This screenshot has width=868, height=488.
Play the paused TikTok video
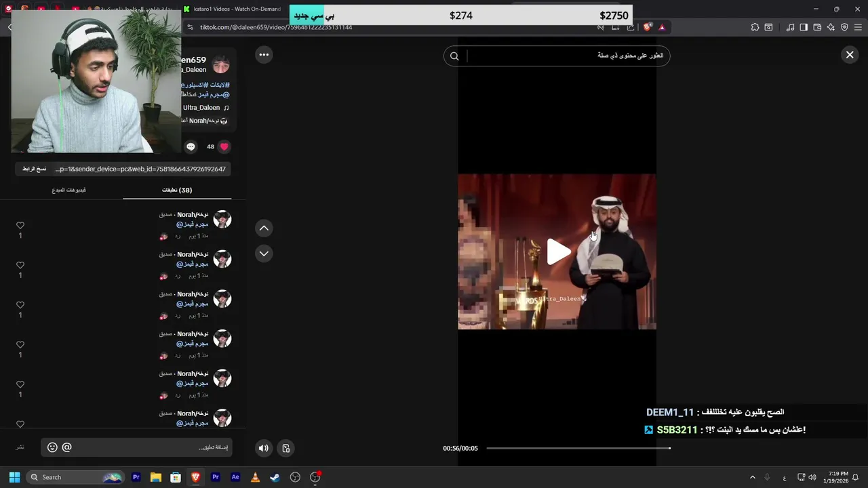(x=558, y=252)
